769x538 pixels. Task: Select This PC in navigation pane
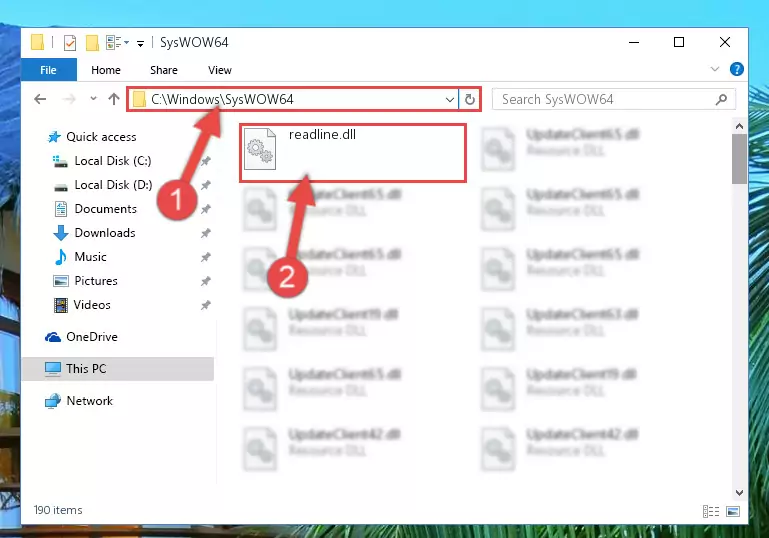118,369
